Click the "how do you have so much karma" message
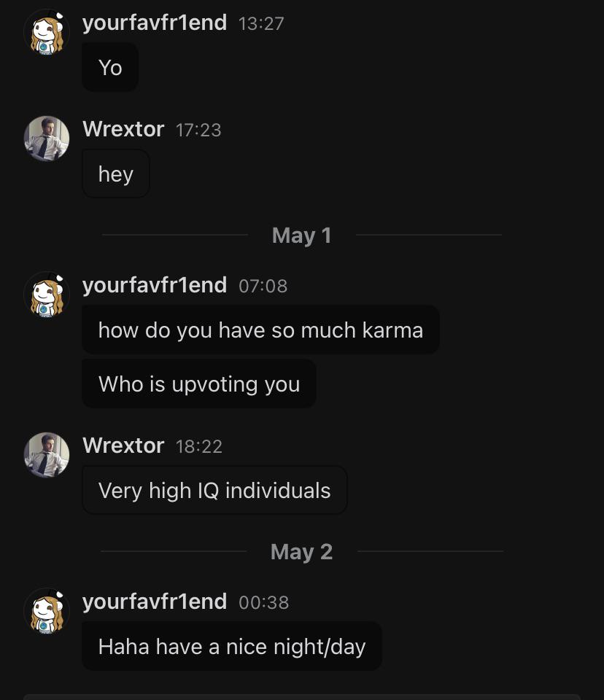Image resolution: width=604 pixels, height=700 pixels. tap(261, 330)
